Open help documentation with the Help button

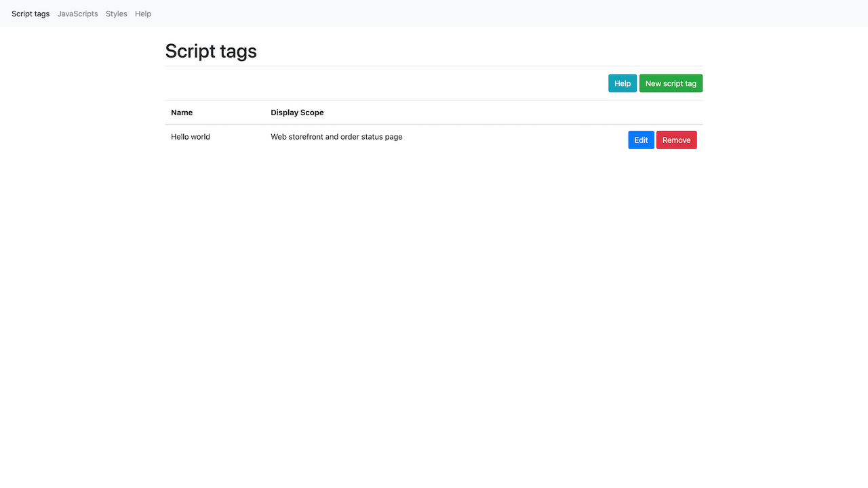tap(622, 83)
